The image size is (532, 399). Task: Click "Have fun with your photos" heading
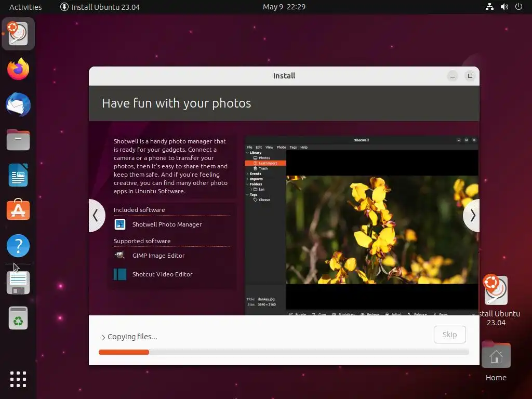point(177,103)
